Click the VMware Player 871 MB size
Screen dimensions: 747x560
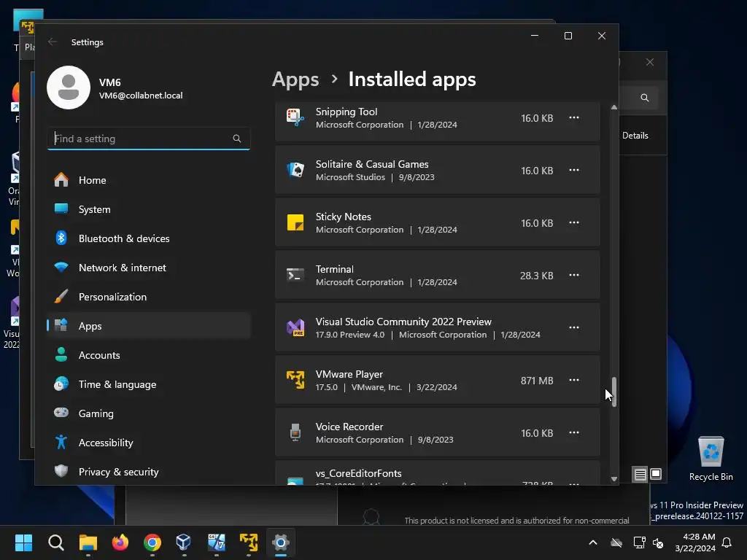click(x=537, y=381)
